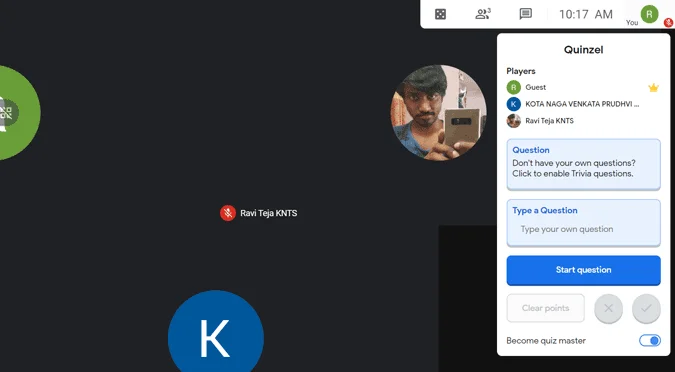Toggle the Become quiz master switch
The height and width of the screenshot is (372, 675).
click(650, 341)
